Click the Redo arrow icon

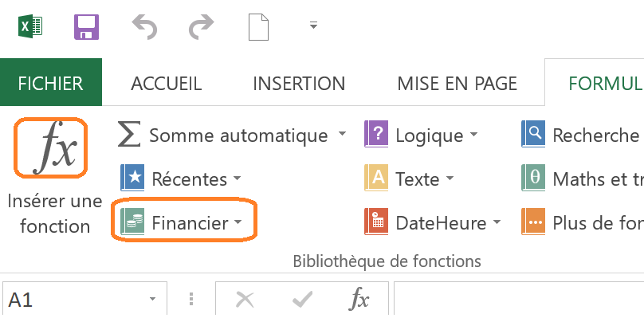point(201,27)
